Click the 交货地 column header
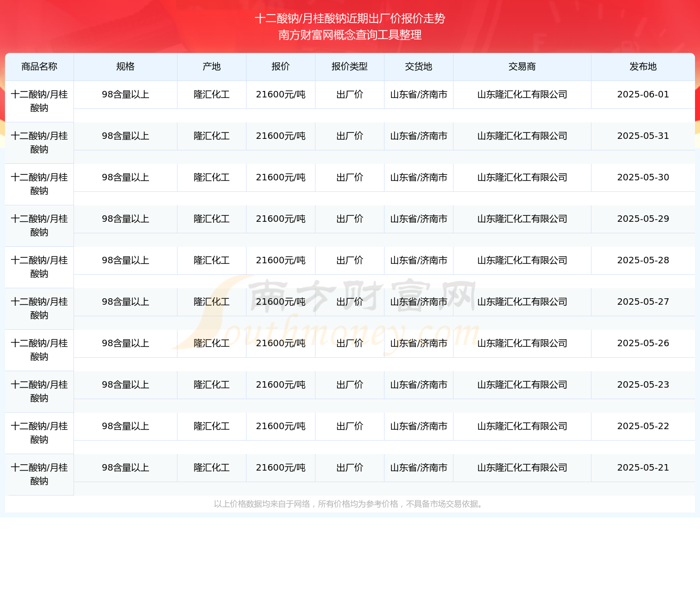Viewport: 700px width, 602px height. (x=419, y=66)
